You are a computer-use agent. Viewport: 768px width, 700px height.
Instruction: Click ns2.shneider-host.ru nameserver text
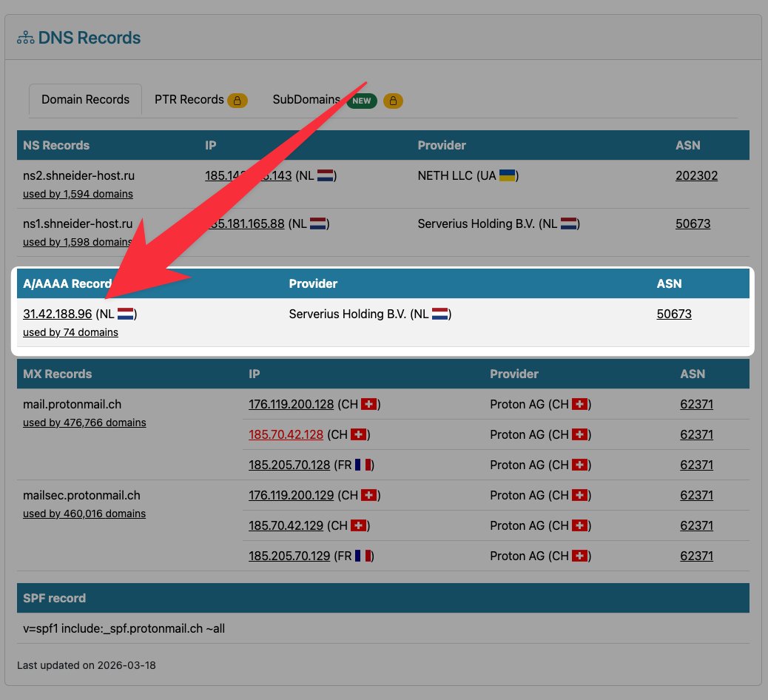point(79,175)
